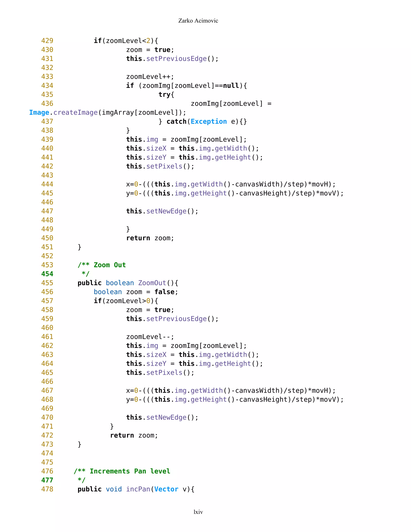Click the setPreviousEdge call on line 431
The height and width of the screenshot is (532, 411).
click(x=176, y=59)
